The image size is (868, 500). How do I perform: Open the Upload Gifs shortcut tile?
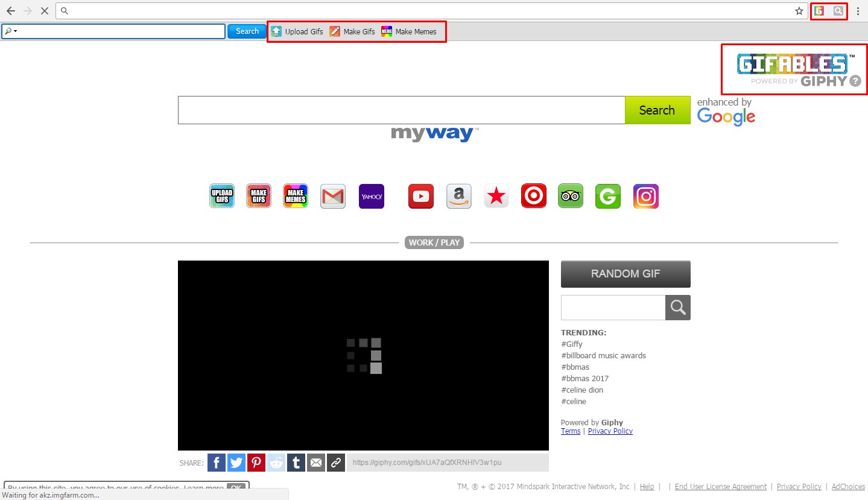[222, 196]
